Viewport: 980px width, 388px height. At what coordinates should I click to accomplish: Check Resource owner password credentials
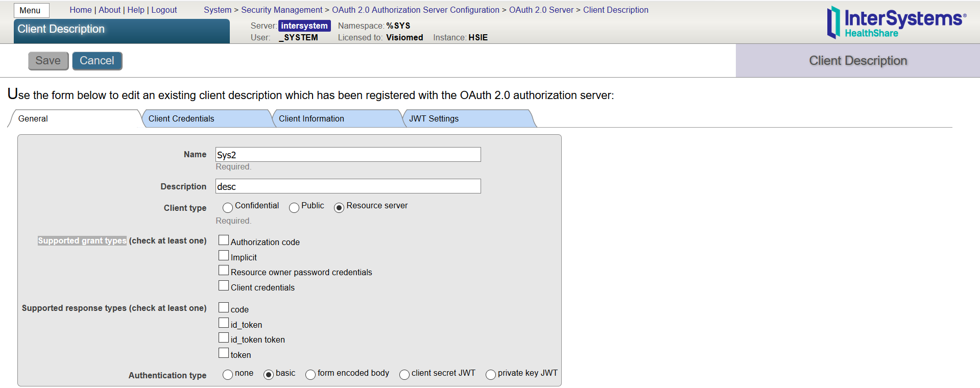click(x=224, y=270)
